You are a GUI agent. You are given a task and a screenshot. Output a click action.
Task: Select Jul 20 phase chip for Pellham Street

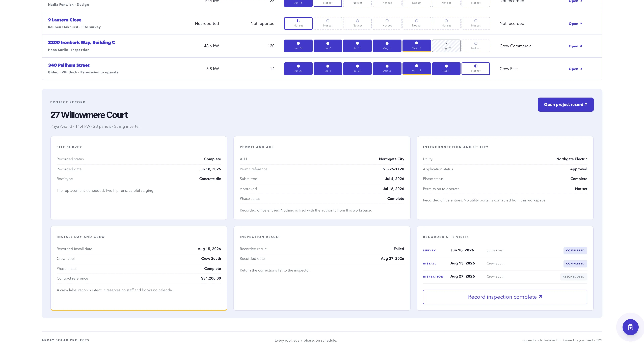click(357, 69)
